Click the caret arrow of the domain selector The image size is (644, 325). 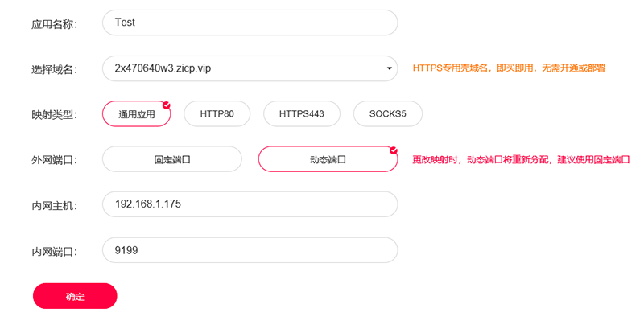390,69
